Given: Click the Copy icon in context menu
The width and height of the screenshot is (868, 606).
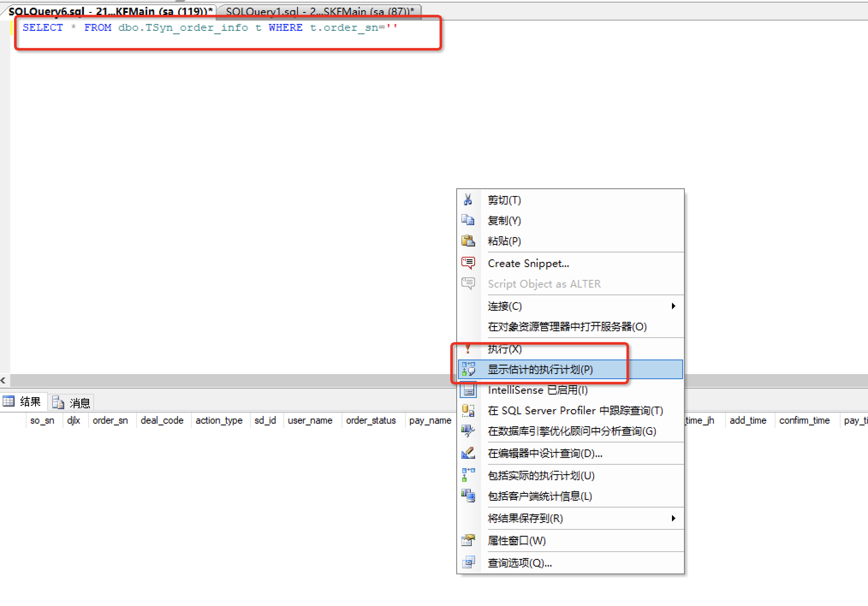Looking at the screenshot, I should [468, 220].
